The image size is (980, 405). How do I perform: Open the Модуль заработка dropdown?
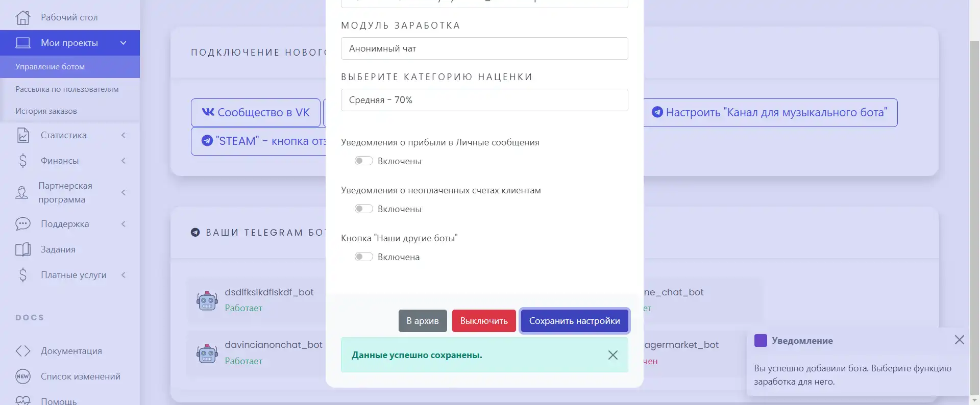click(x=484, y=48)
